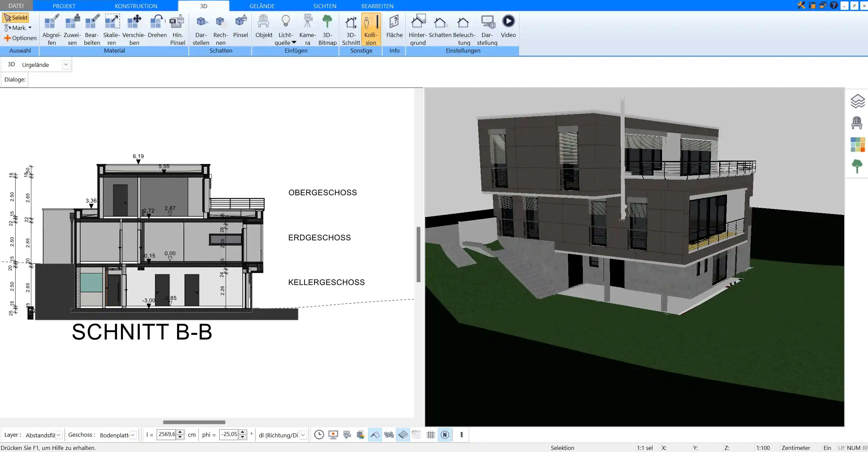Screen dimensions: 868x452
Task: Open the GELÄNDE ribbon tab
Action: pos(262,6)
